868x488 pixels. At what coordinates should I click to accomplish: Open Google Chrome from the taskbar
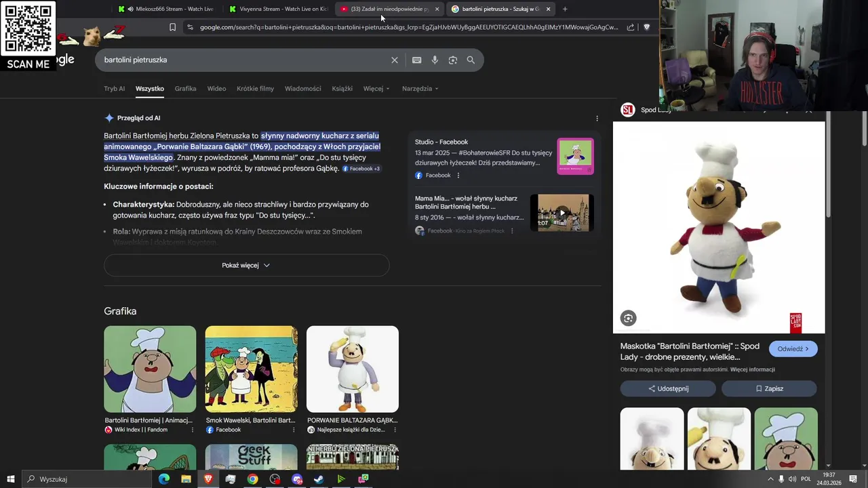pyautogui.click(x=252, y=479)
